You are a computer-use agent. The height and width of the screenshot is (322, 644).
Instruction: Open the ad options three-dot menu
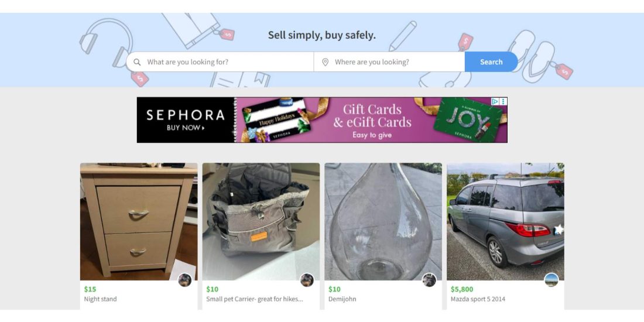(503, 101)
